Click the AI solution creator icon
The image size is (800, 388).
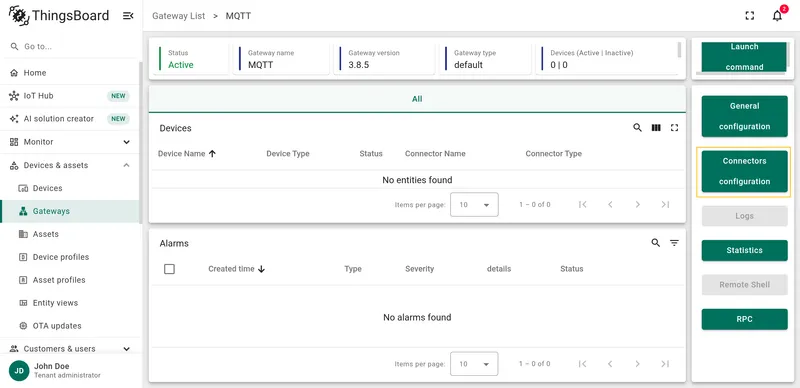pos(14,119)
